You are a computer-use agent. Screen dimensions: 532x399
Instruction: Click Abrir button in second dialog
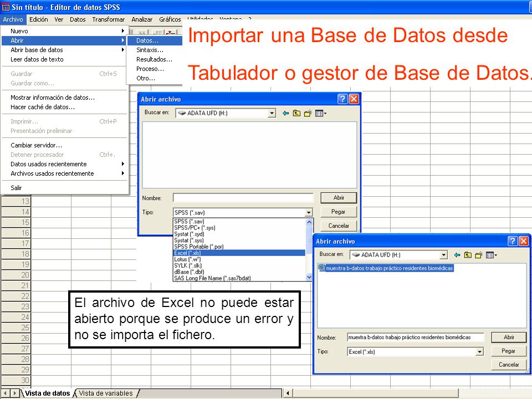tap(509, 337)
